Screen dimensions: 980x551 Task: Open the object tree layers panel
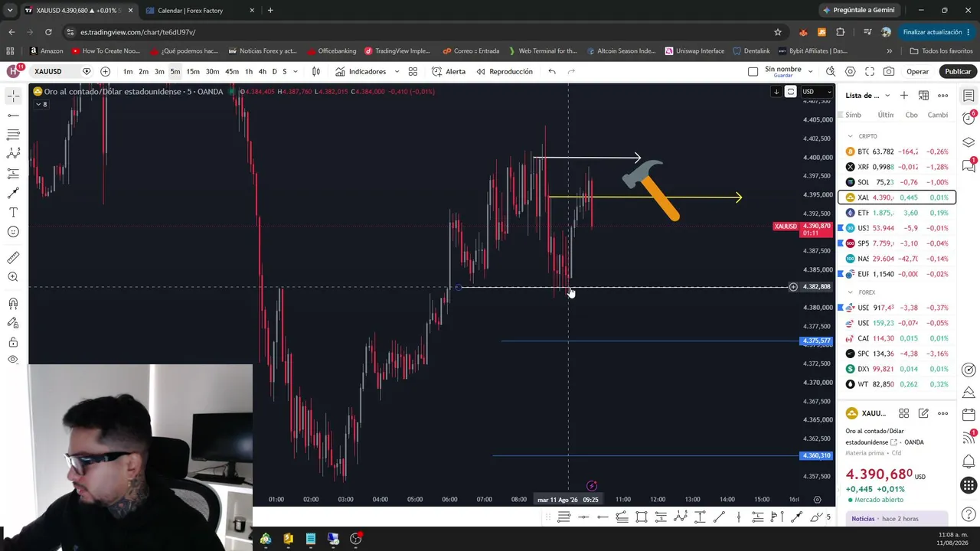click(969, 142)
